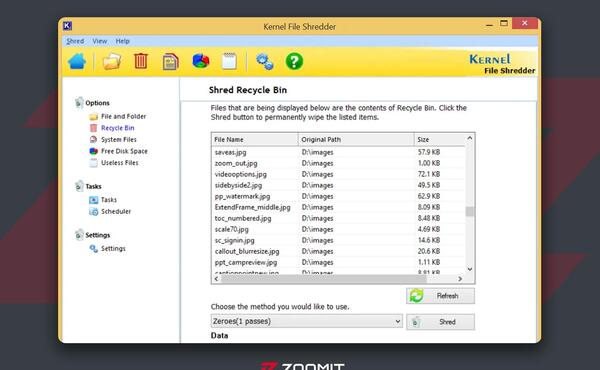
Task: Open Settings gears toolbar icon
Action: click(264, 62)
